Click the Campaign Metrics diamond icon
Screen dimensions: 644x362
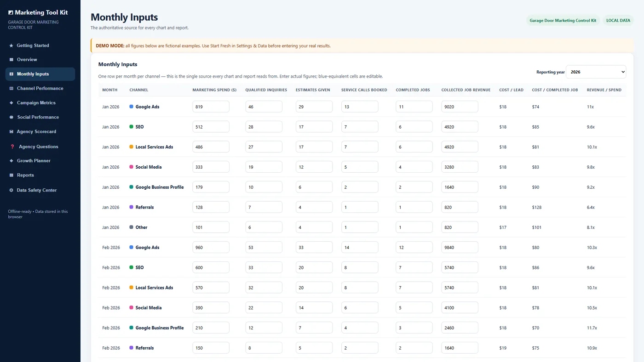click(x=11, y=103)
